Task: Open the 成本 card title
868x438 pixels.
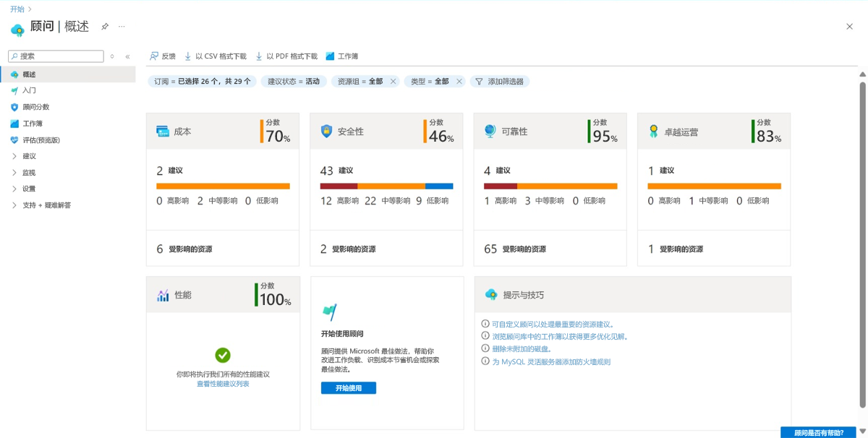Action: (182, 132)
